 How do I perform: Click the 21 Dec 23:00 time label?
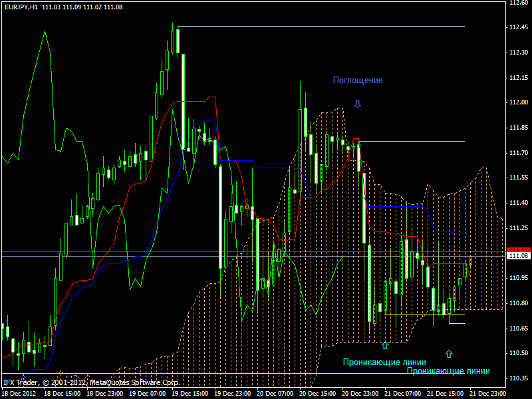[488, 394]
